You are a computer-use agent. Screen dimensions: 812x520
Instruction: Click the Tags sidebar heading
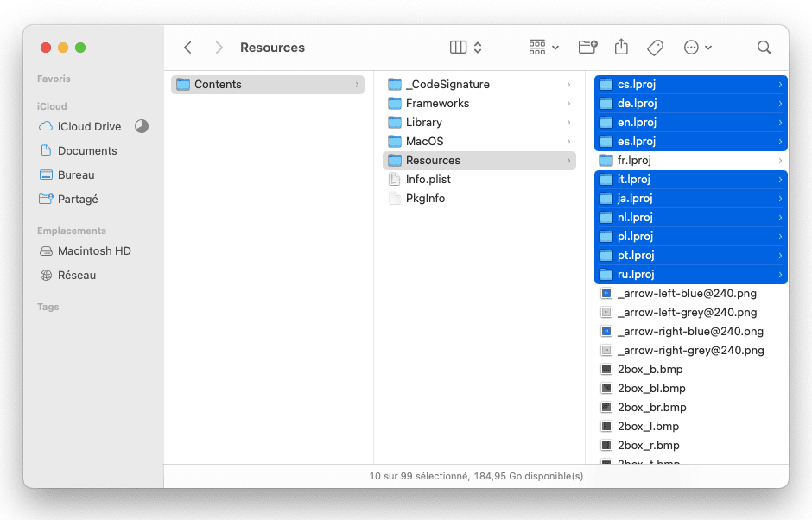coord(48,308)
